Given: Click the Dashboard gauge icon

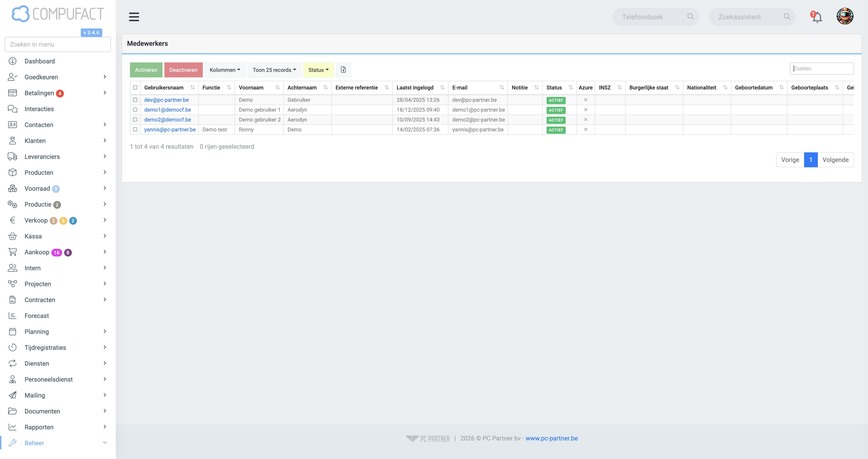Looking at the screenshot, I should [13, 61].
